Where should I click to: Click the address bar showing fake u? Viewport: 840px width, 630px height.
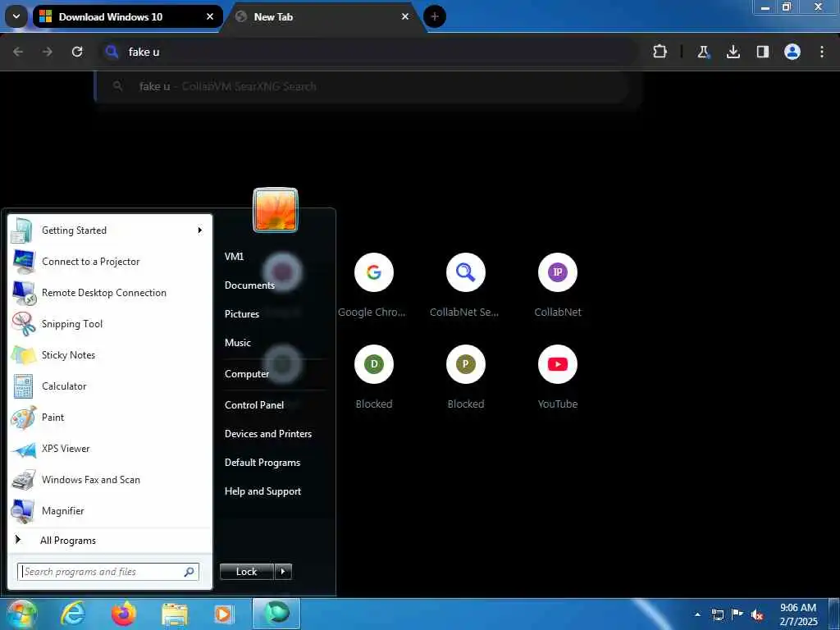(370, 52)
